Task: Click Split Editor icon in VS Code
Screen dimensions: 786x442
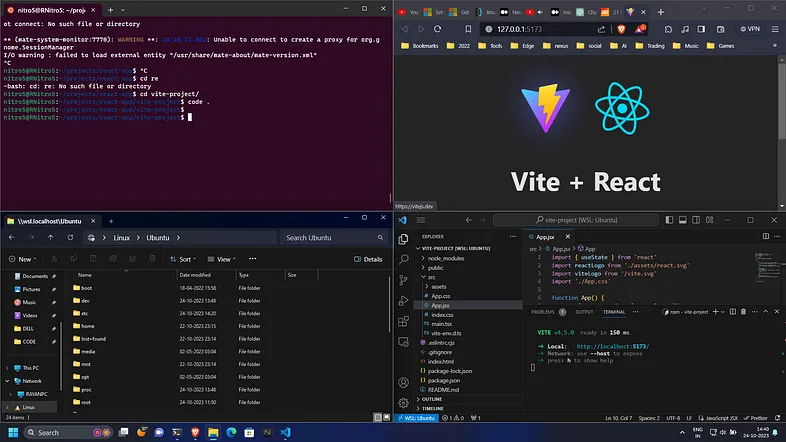Action: coord(765,236)
